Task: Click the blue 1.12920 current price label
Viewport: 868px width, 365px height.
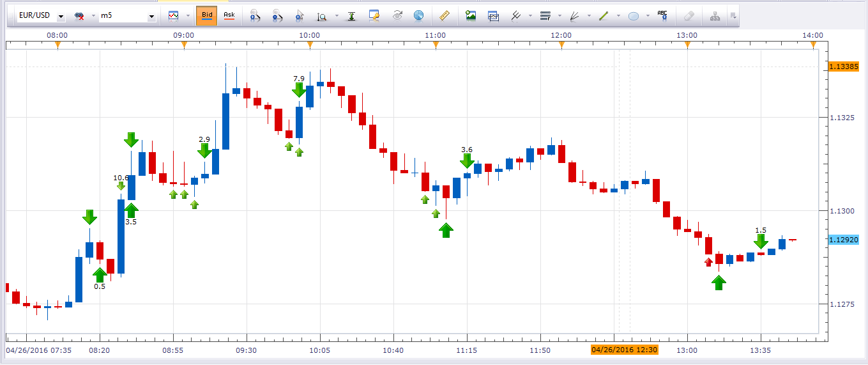Action: pyautogui.click(x=843, y=240)
